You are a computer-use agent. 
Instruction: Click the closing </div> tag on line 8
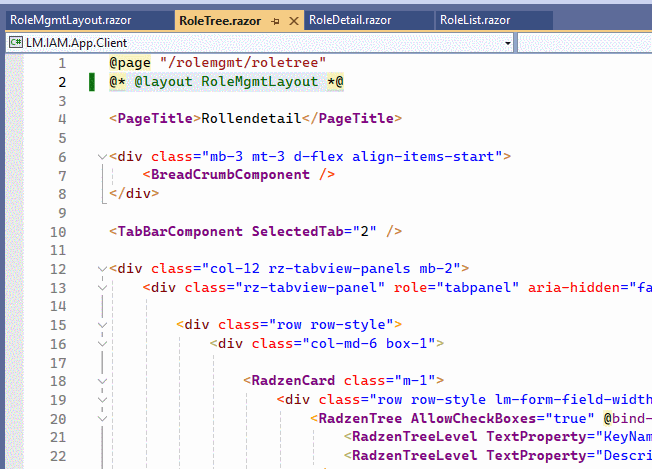tap(134, 193)
